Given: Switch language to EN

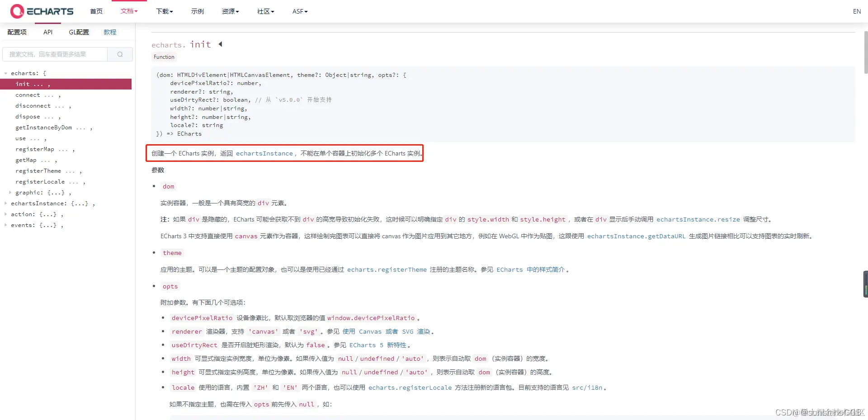Looking at the screenshot, I should click(857, 11).
